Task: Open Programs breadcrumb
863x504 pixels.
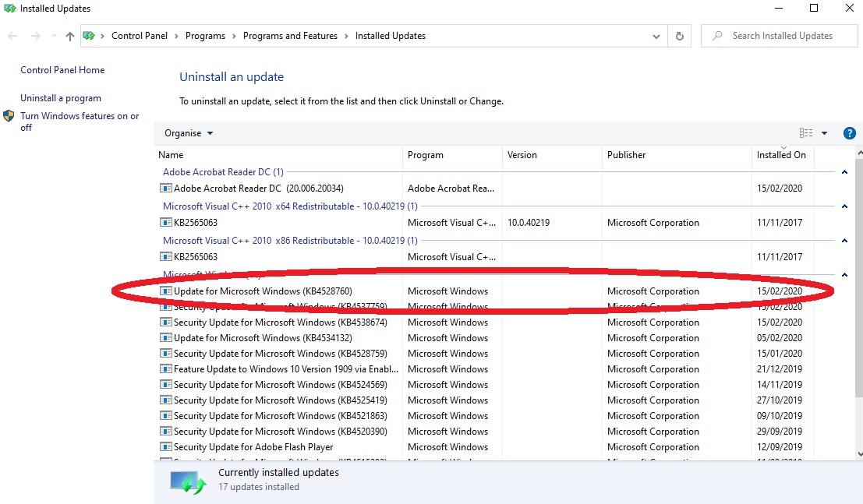Action: pyautogui.click(x=205, y=36)
